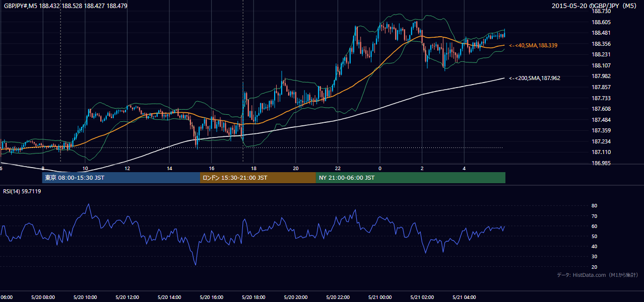Click the RSI axis level 60

tap(594, 226)
